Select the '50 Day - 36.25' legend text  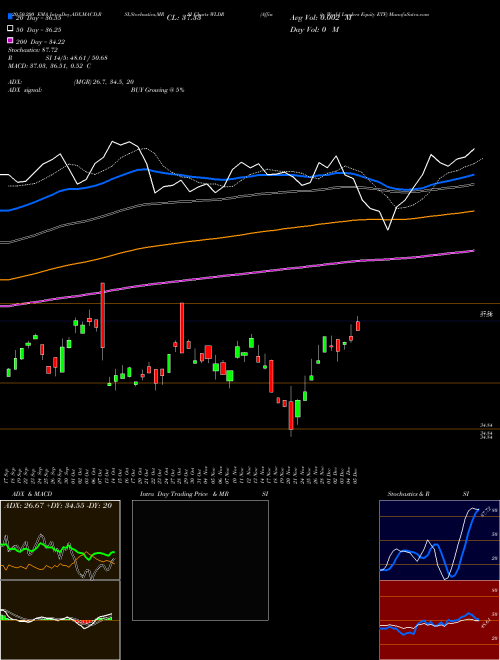click(x=40, y=30)
